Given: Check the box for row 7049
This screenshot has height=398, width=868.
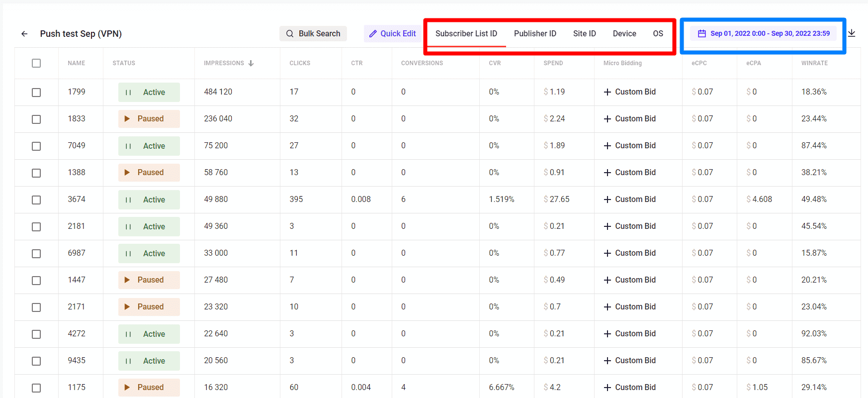Looking at the screenshot, I should [x=36, y=146].
